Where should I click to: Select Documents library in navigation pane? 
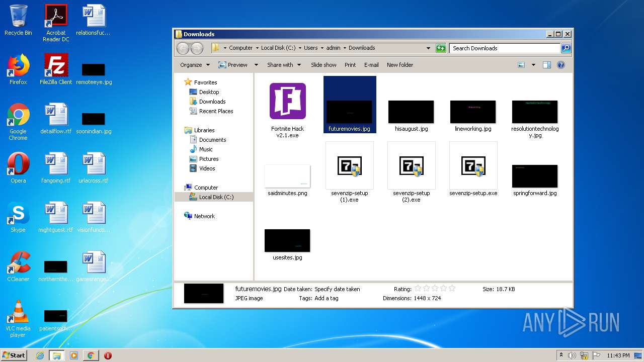(x=212, y=140)
